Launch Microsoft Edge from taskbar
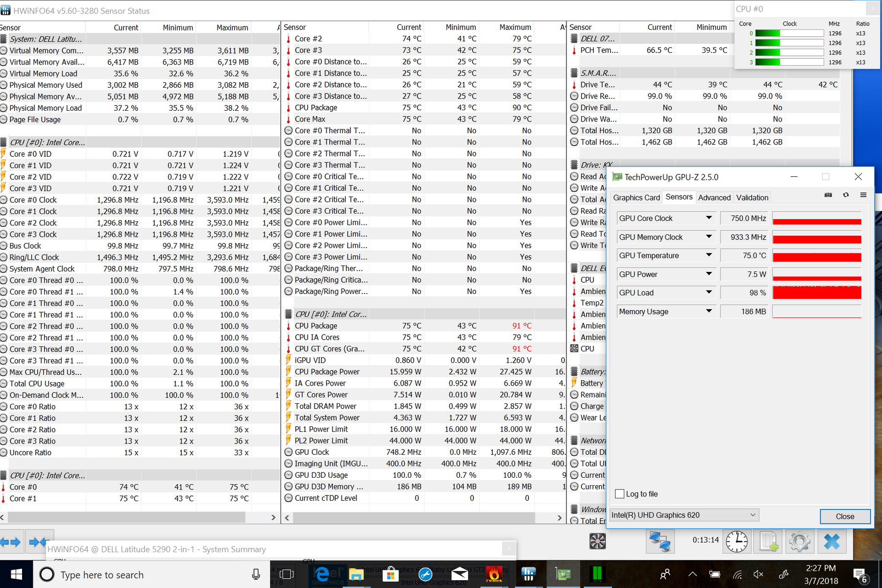This screenshot has width=882, height=588. 321,574
